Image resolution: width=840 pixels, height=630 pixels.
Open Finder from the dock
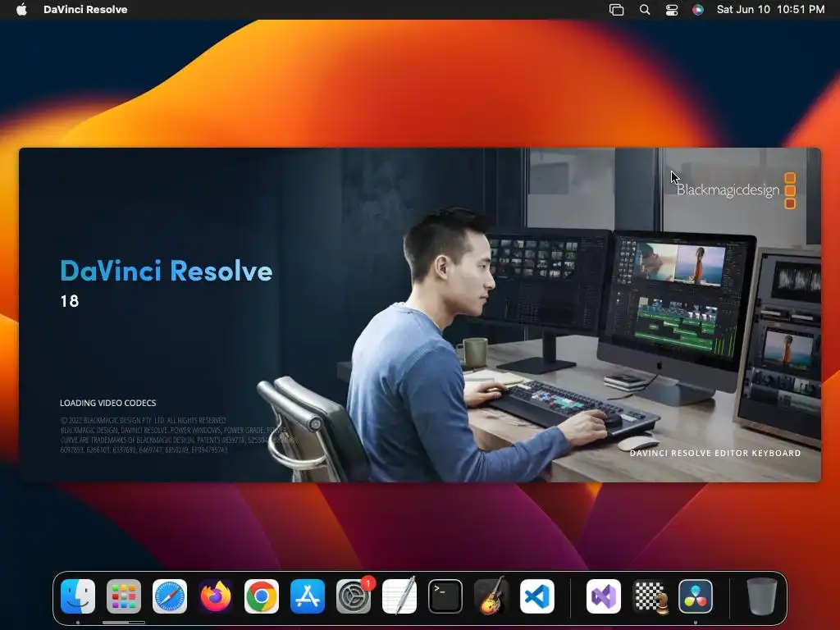point(78,596)
